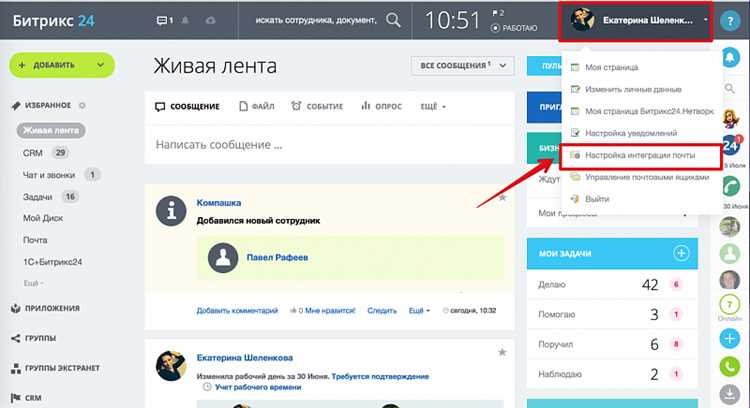Screen dimensions: 750x408
Task: Open Компашка info avatar icon
Action: tap(171, 210)
